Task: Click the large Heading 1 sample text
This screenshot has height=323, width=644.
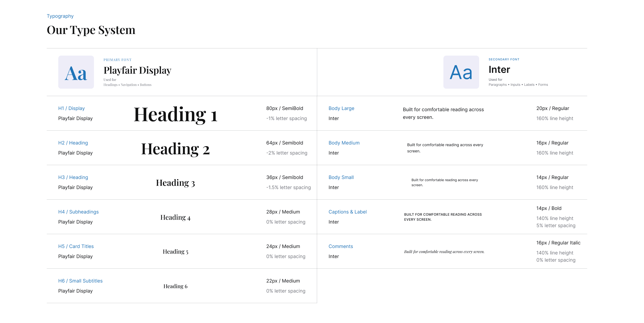Action: pyautogui.click(x=175, y=115)
